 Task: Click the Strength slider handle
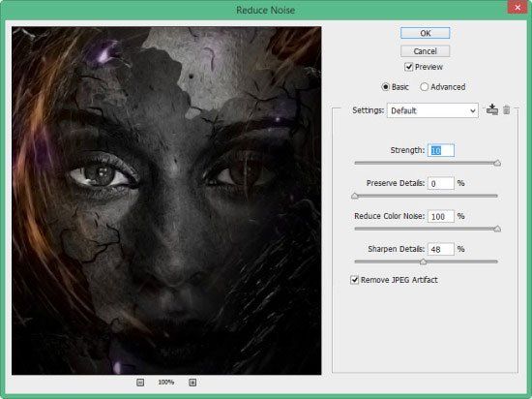pyautogui.click(x=497, y=164)
